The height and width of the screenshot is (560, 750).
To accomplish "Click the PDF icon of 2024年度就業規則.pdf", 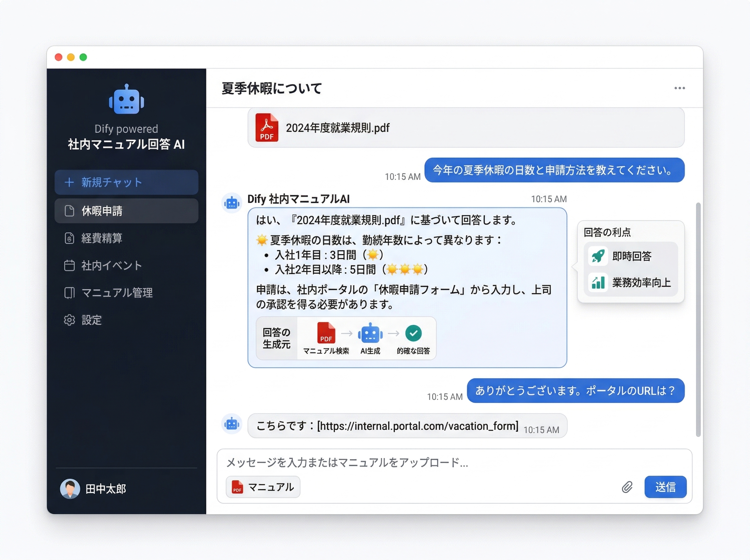I will [x=267, y=127].
